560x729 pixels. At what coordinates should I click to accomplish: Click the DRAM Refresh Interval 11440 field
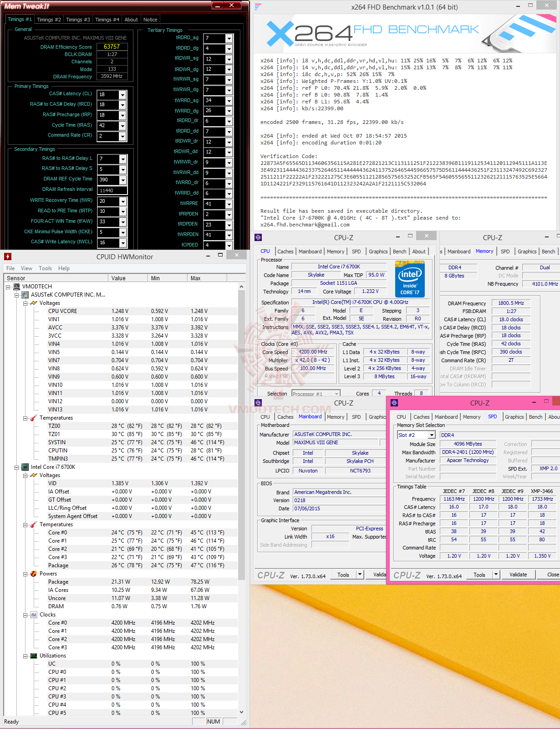click(112, 190)
